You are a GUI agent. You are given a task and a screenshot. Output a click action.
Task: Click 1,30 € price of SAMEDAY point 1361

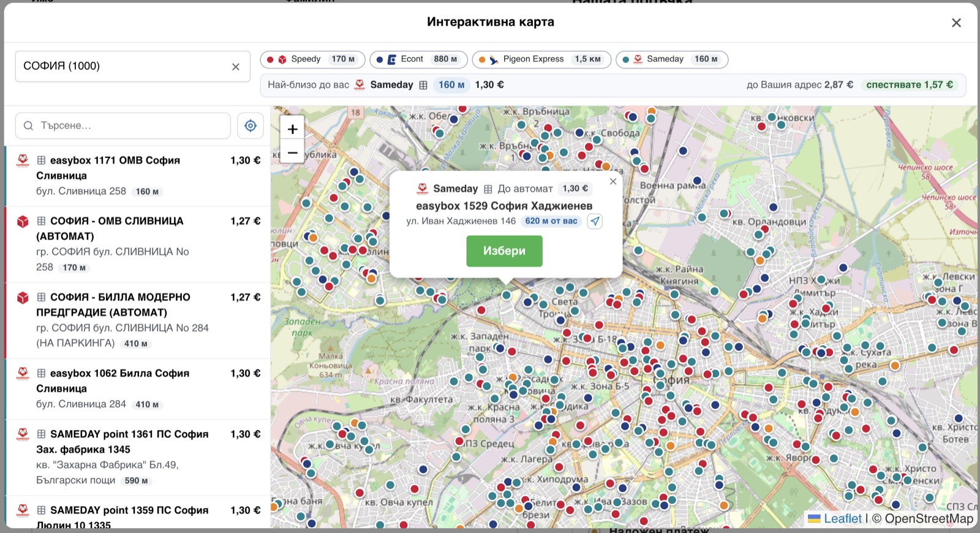click(246, 434)
